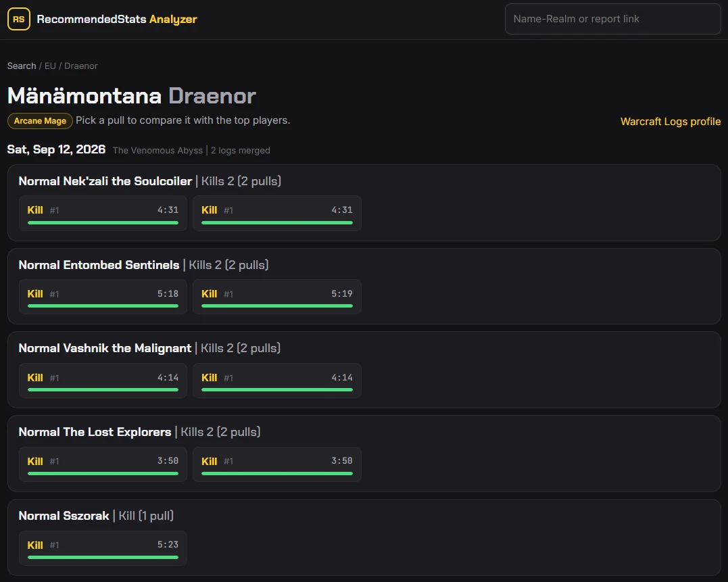Click the Normal Entombed Sentinels heading
The image size is (728, 582).
pos(99,265)
